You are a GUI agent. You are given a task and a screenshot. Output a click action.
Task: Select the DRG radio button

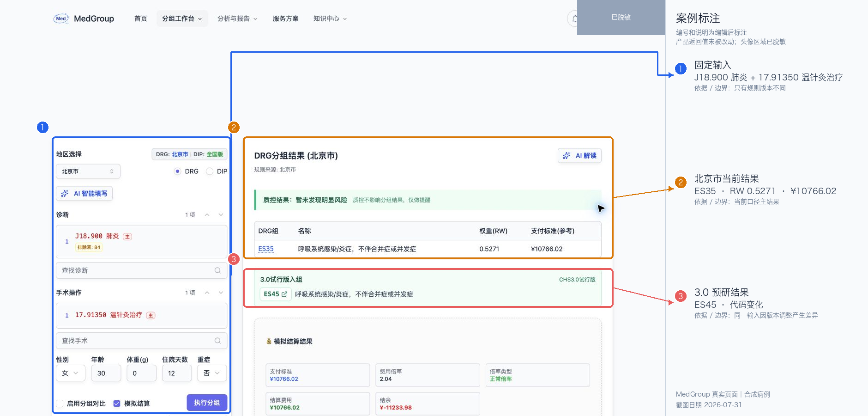[177, 171]
